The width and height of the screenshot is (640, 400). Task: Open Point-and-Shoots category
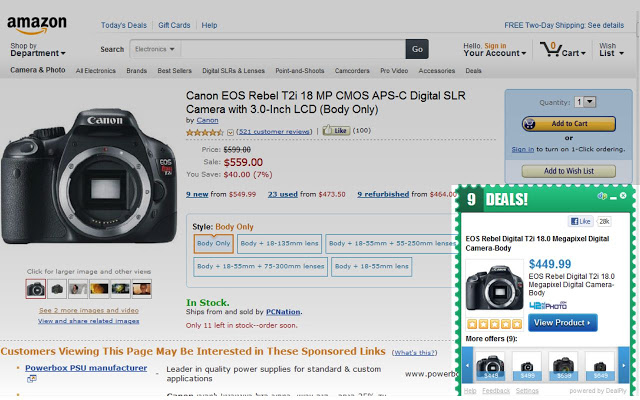300,71
